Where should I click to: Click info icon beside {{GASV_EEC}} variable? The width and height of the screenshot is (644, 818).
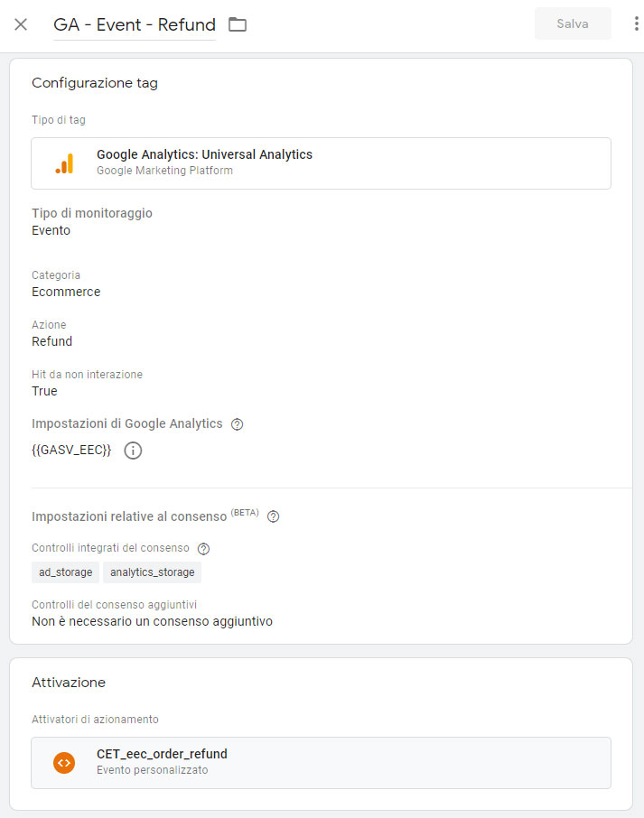(x=133, y=451)
